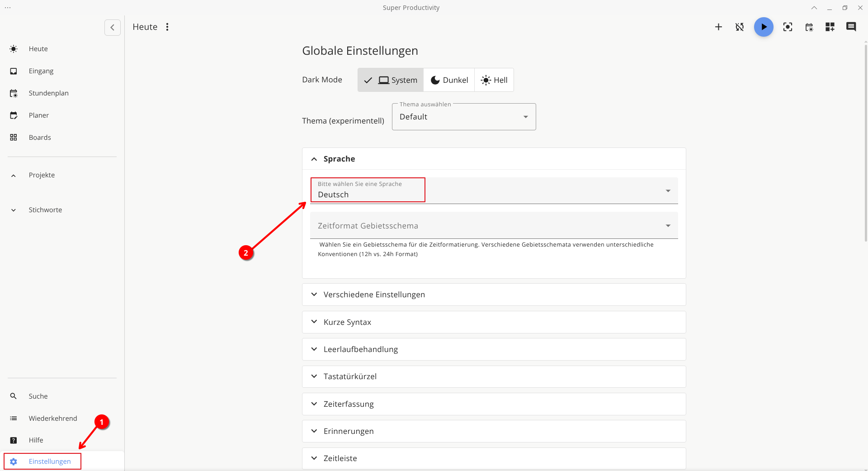Expand the Projekte sidebar group
Image resolution: width=868 pixels, height=471 pixels.
(42, 175)
